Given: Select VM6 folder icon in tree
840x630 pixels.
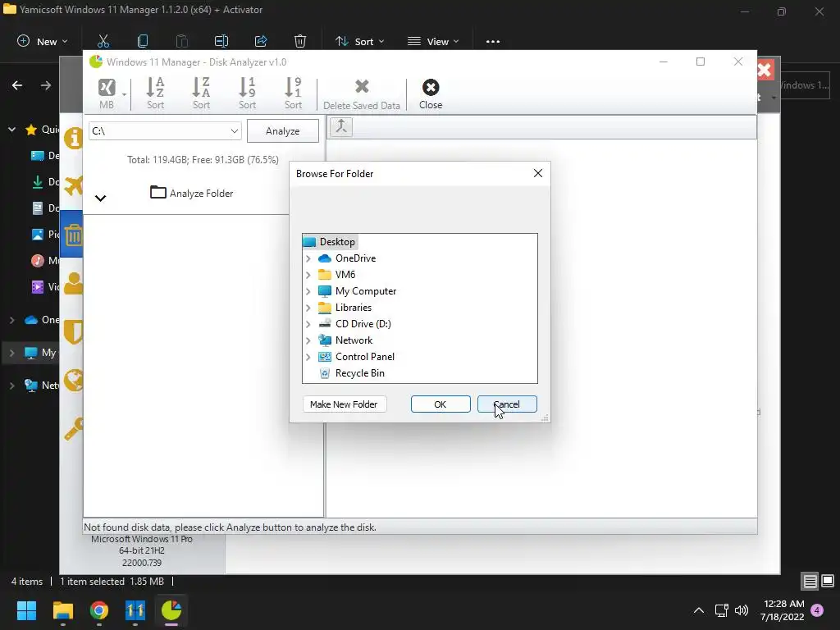Looking at the screenshot, I should (x=325, y=275).
